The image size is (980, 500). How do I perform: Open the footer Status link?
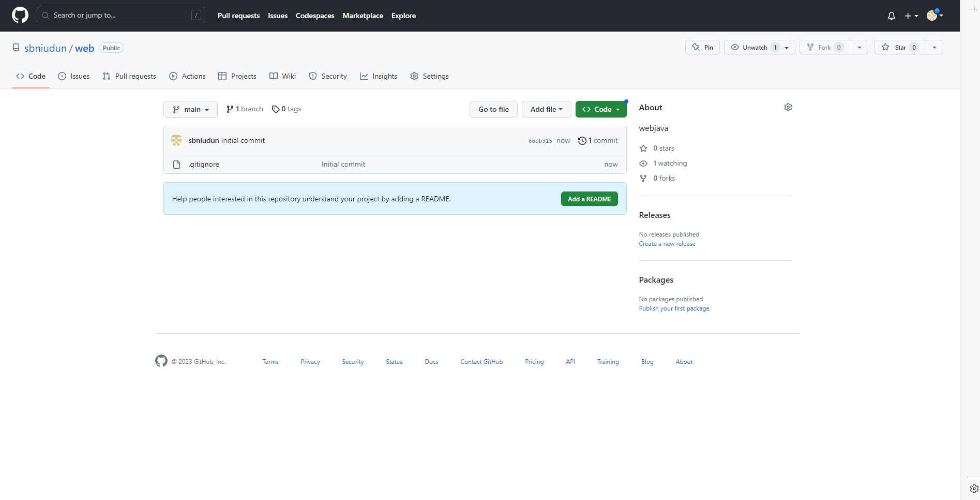394,362
